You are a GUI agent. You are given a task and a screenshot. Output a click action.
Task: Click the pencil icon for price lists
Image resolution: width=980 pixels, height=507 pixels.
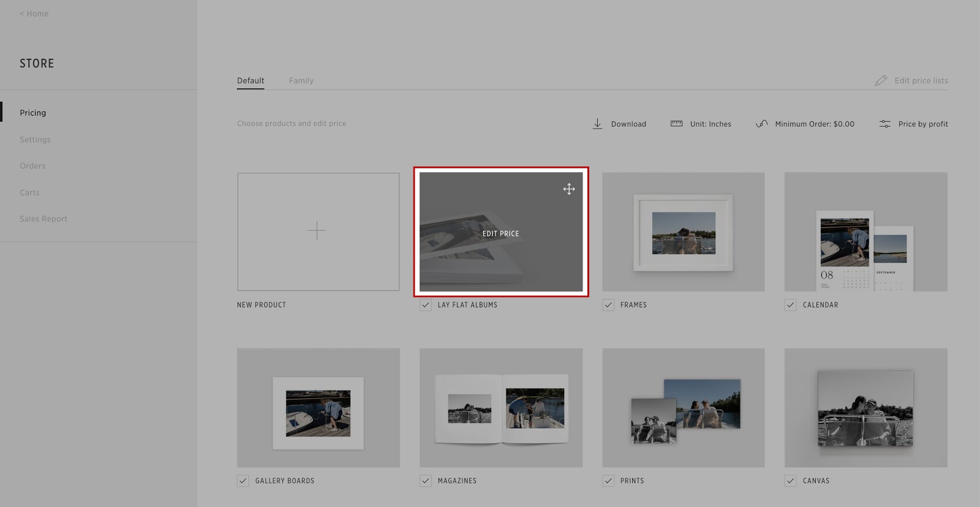[x=881, y=80]
